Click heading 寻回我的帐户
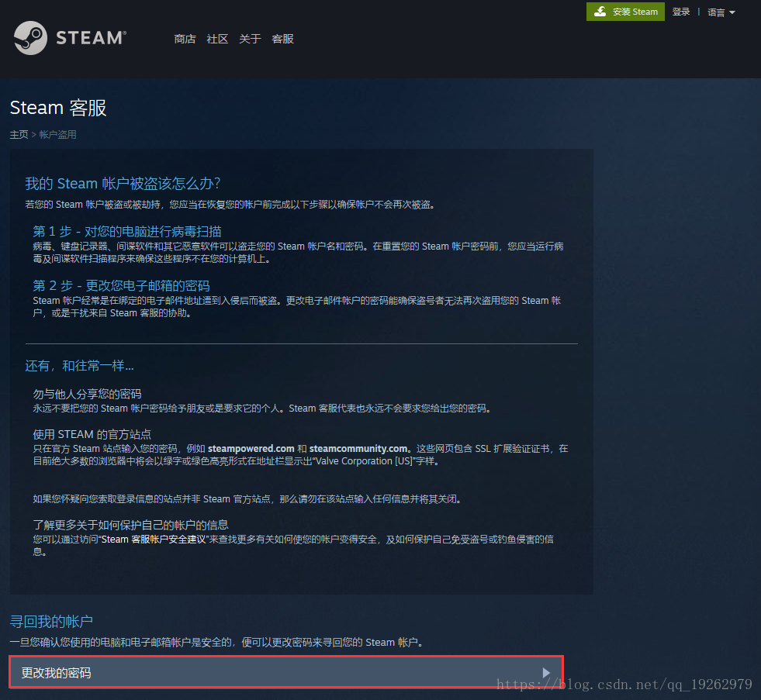 click(51, 622)
